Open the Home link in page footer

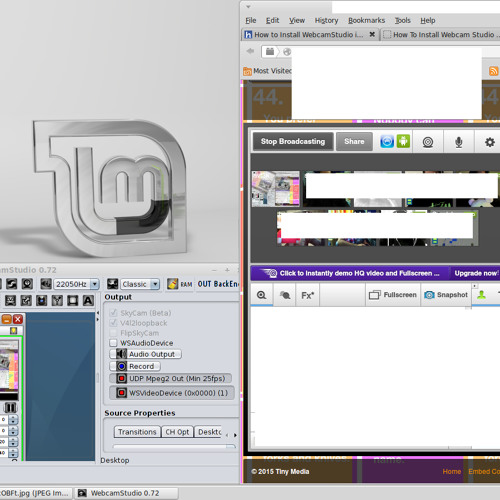point(452,472)
